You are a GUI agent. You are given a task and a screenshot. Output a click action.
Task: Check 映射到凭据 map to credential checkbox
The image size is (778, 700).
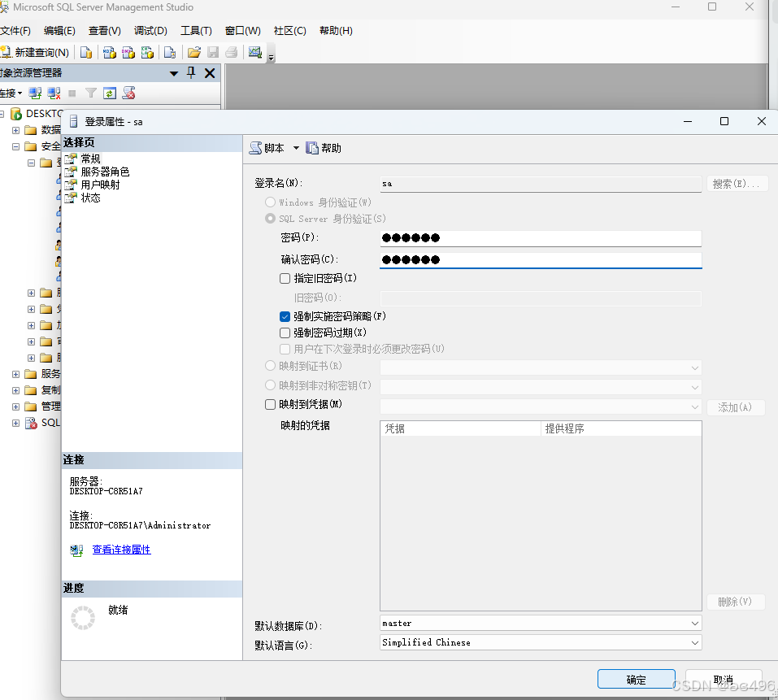tap(270, 404)
